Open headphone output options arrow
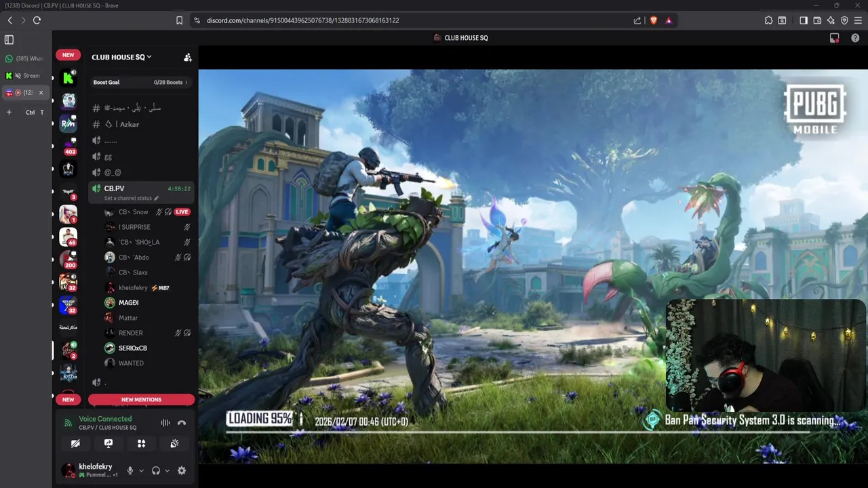 coord(167,470)
